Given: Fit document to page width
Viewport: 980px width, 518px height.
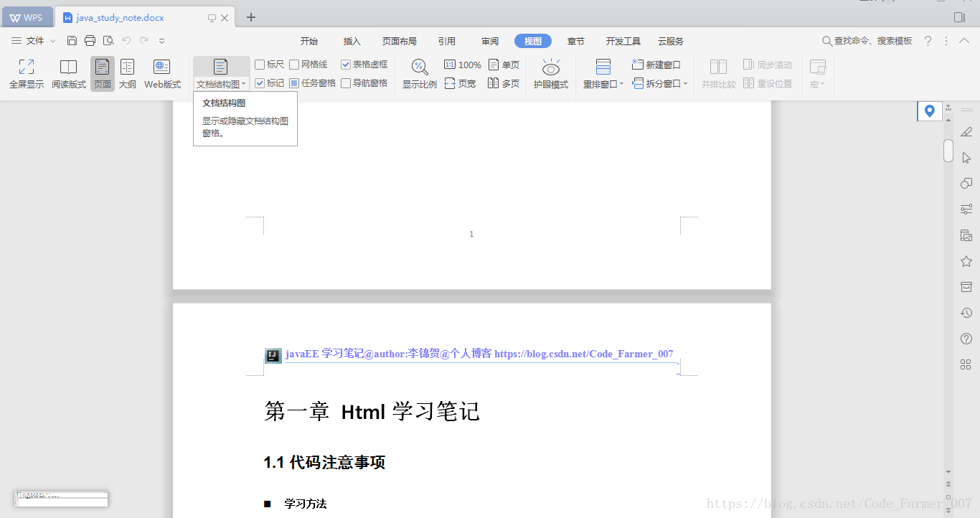Looking at the screenshot, I should [460, 83].
